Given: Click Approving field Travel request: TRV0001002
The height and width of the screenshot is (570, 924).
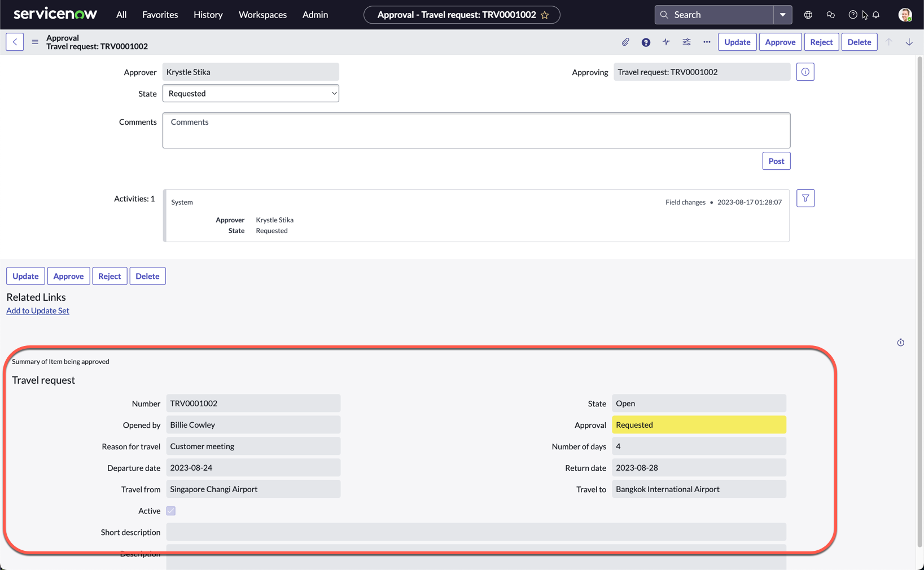Looking at the screenshot, I should click(702, 72).
